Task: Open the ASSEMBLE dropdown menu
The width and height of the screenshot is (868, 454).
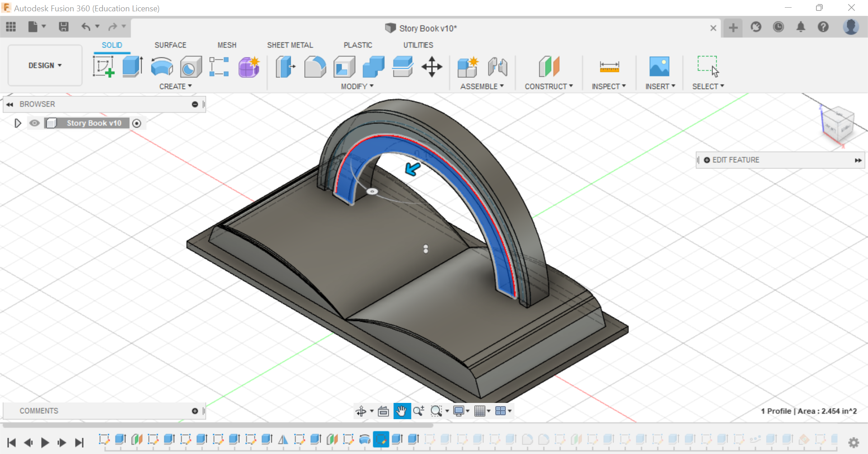Action: (482, 86)
